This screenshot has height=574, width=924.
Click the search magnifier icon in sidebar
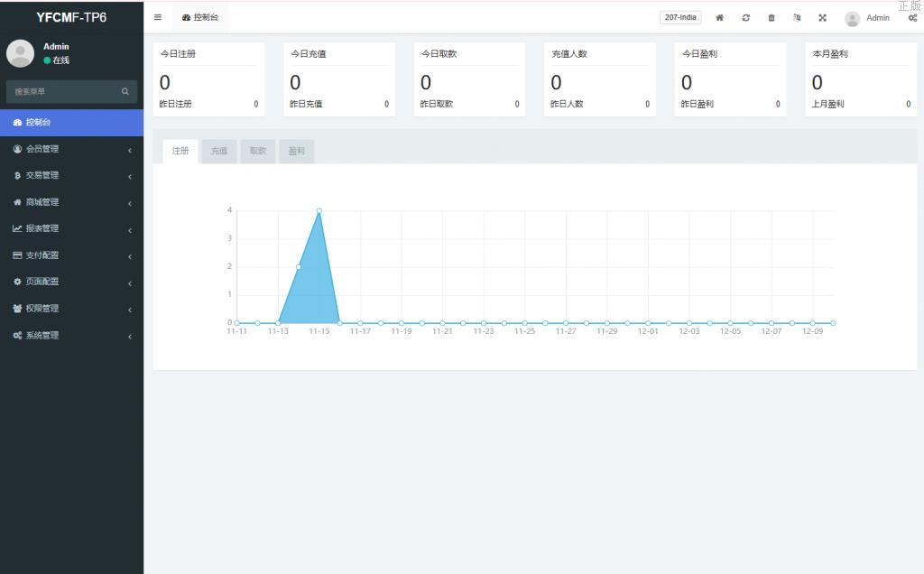(x=125, y=91)
